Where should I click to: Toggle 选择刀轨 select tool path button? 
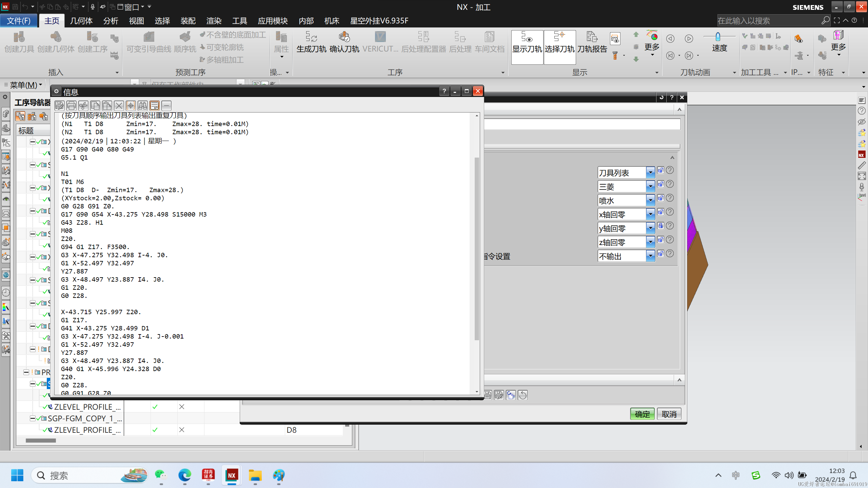pos(559,47)
